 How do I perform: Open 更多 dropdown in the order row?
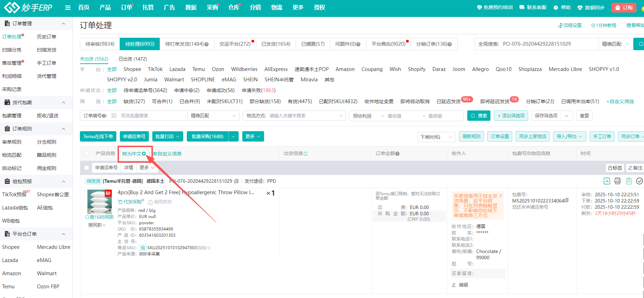147,168
